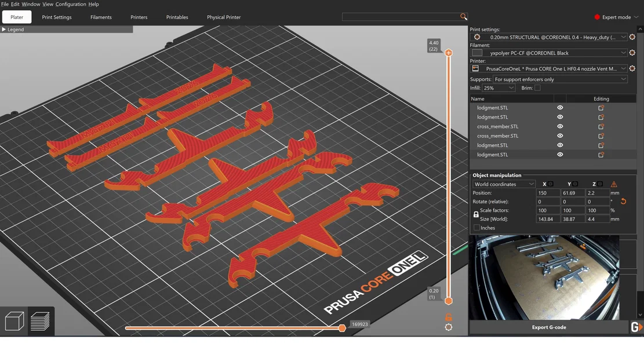Open the Printer preset dropdown

tap(549, 68)
